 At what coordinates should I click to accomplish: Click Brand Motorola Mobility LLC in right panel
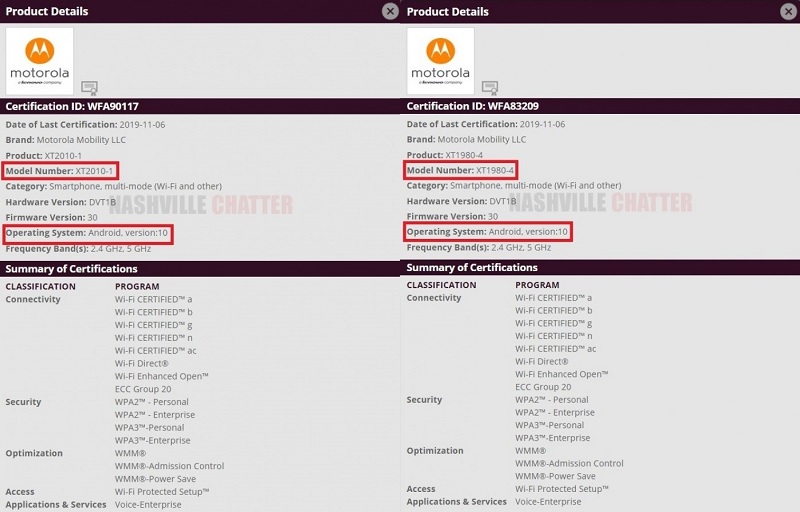tap(466, 139)
